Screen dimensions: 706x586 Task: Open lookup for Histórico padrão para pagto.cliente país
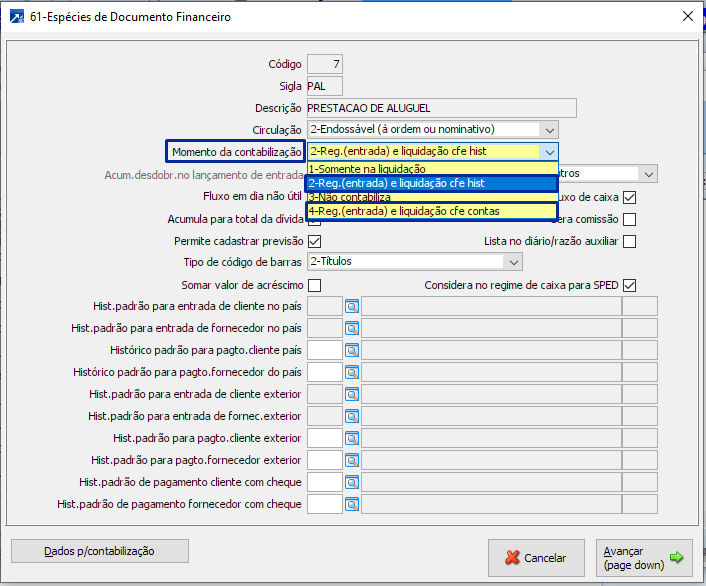pyautogui.click(x=352, y=350)
